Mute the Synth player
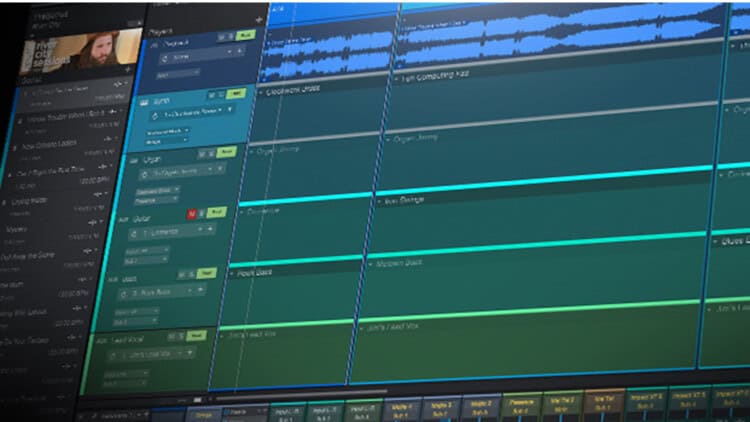The image size is (750, 422). 211,95
